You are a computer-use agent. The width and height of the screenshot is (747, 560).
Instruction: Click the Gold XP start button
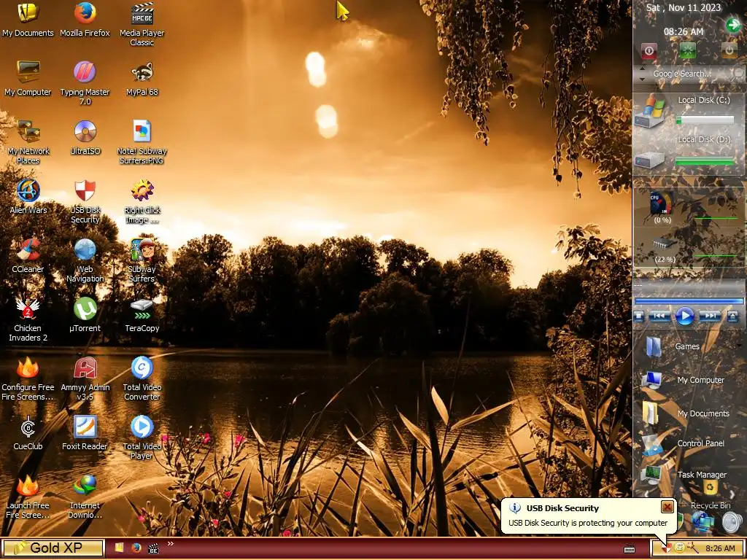tap(53, 548)
